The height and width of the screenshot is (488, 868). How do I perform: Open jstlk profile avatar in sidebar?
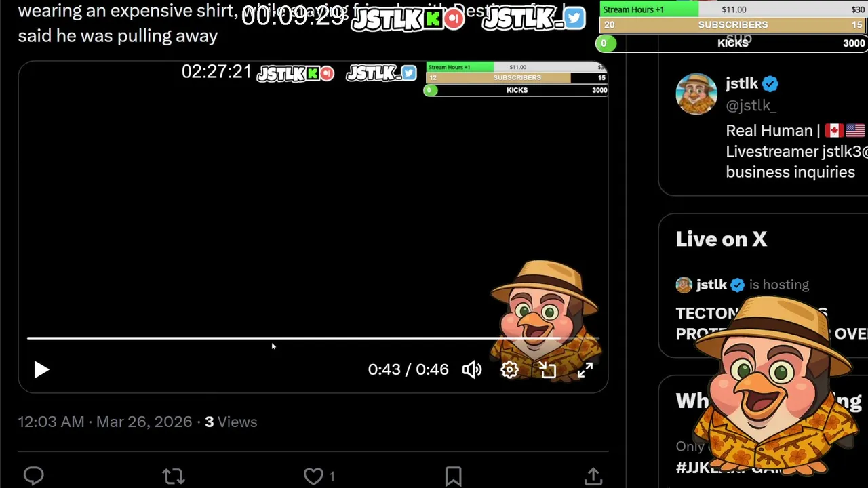tap(696, 94)
